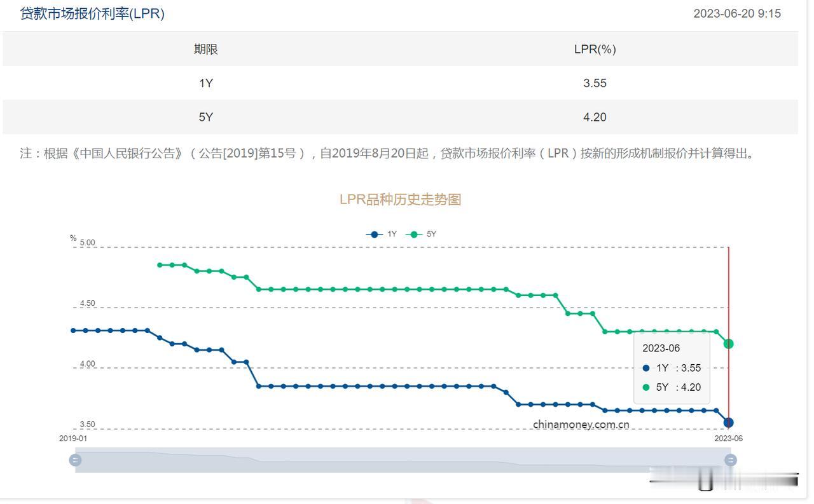This screenshot has height=504, width=814.
Task: Click the first 1Y data point at 2019-01
Action: pyautogui.click(x=73, y=330)
